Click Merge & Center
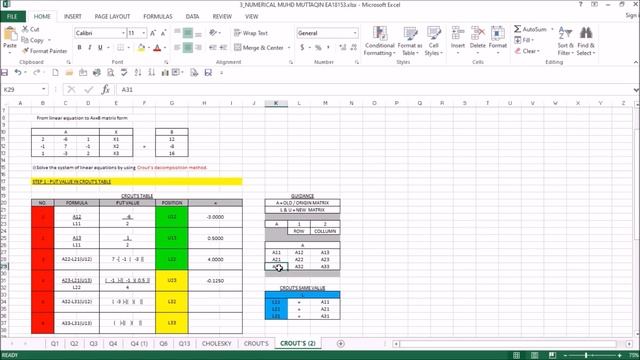The image size is (640, 360). (259, 48)
